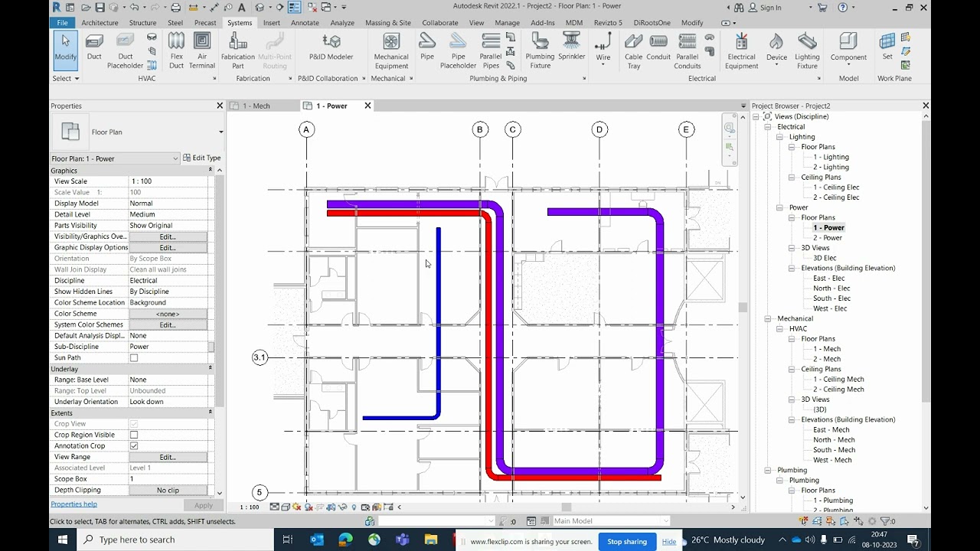Open Microsoft Edge from the taskbar
The width and height of the screenshot is (980, 551).
[x=345, y=540]
